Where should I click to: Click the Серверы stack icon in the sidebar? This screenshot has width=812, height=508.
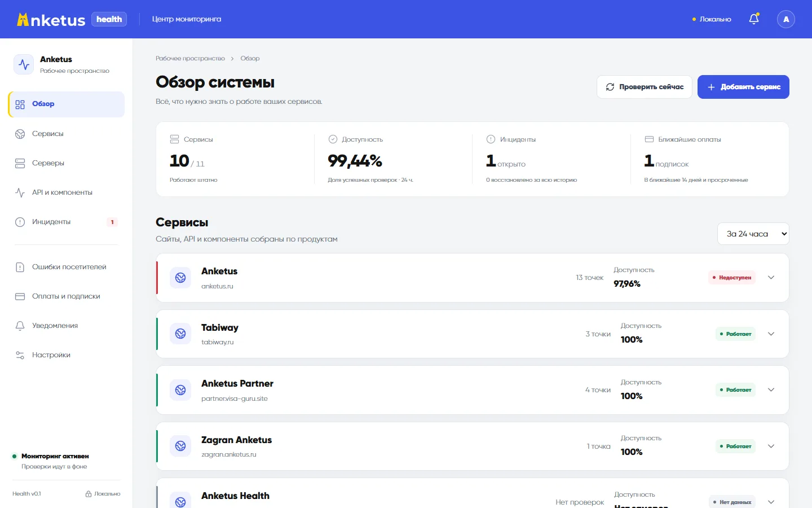(20, 163)
